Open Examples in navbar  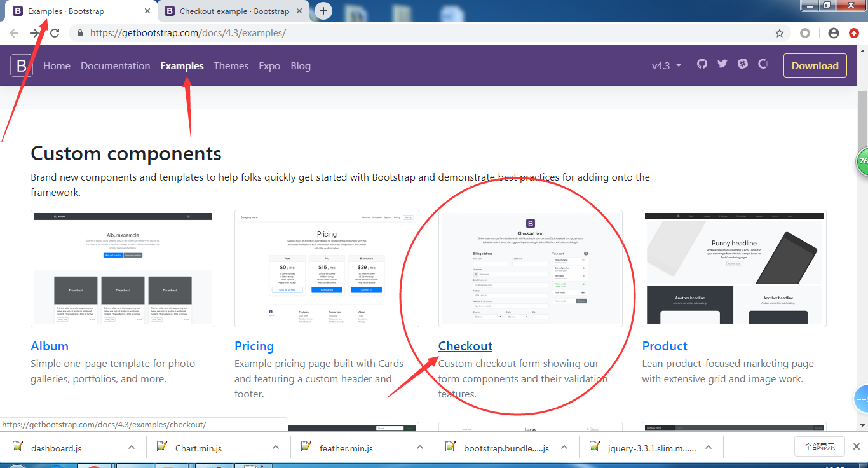[x=182, y=65]
